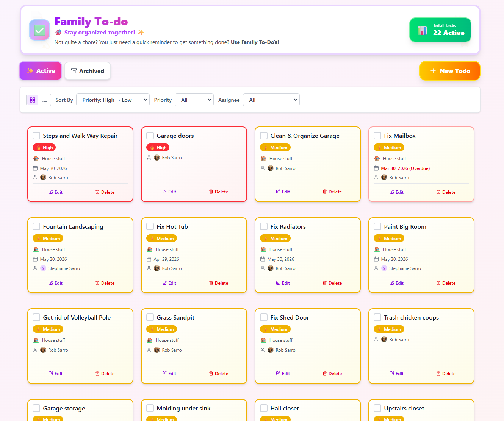504x421 pixels.
Task: Check off Garage doors task
Action: (x=150, y=136)
